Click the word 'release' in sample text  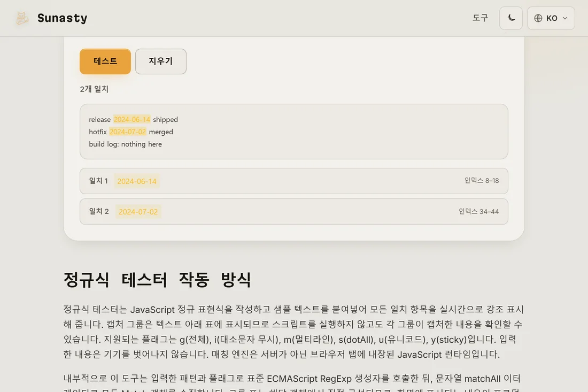[100, 119]
